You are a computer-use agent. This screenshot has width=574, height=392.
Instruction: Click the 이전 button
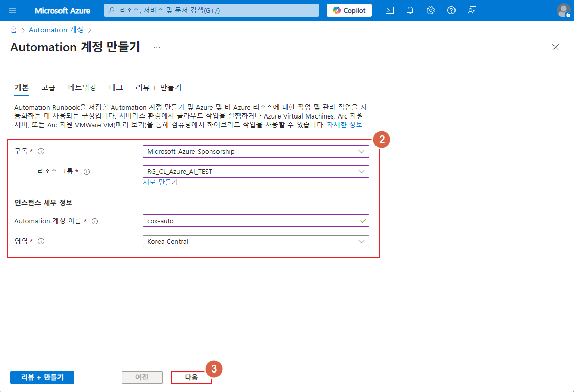[x=142, y=377]
